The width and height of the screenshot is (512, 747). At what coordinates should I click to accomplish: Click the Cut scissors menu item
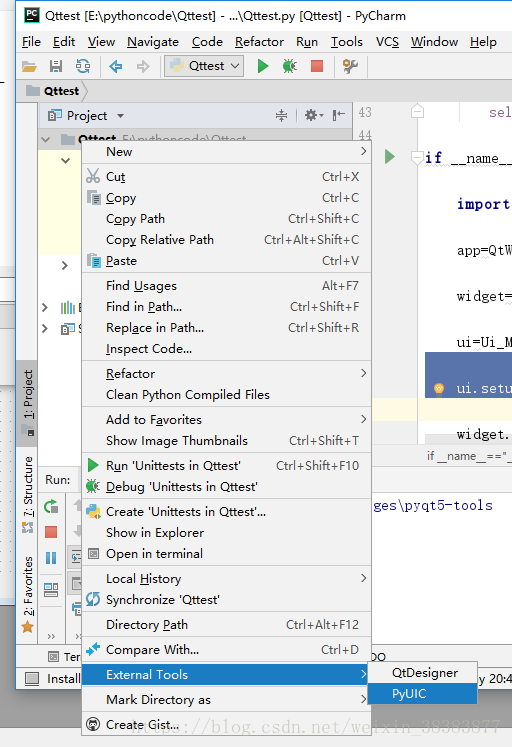(226, 177)
